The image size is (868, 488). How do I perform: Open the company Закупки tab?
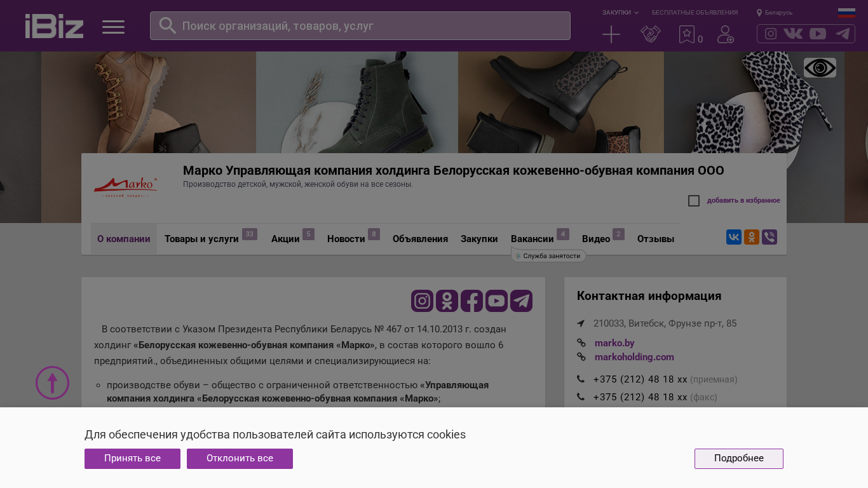(479, 239)
